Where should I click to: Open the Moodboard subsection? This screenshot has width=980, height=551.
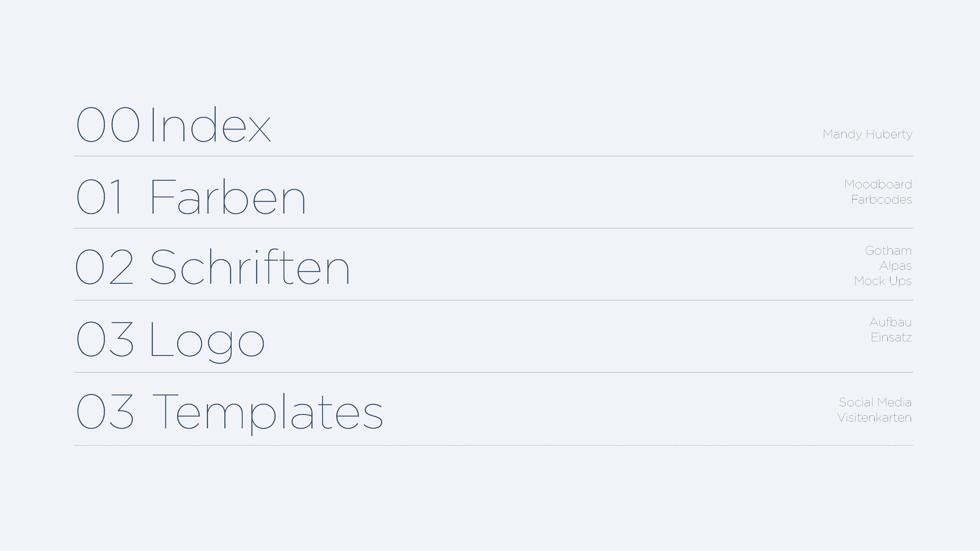coord(878,184)
